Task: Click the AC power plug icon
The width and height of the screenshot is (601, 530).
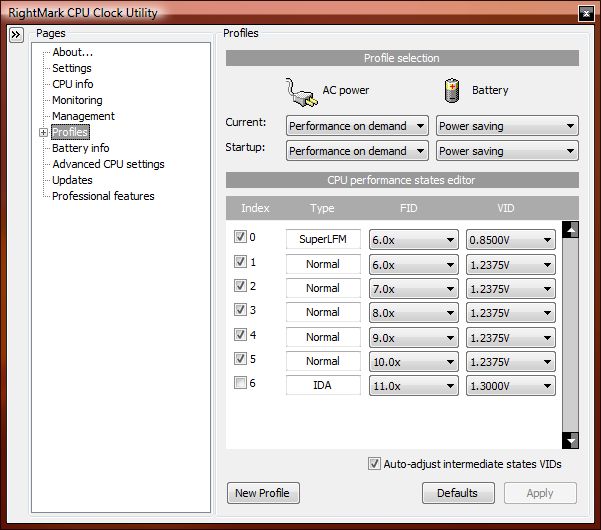Action: click(x=301, y=92)
